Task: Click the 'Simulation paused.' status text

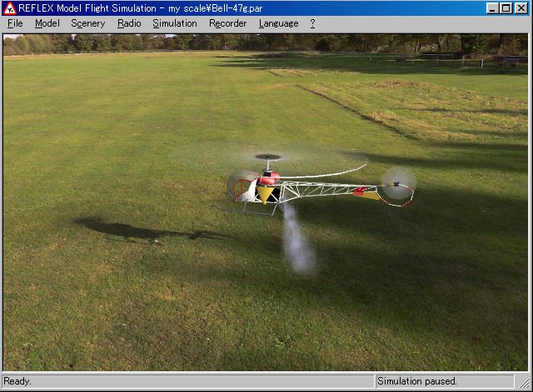Action: click(x=417, y=381)
